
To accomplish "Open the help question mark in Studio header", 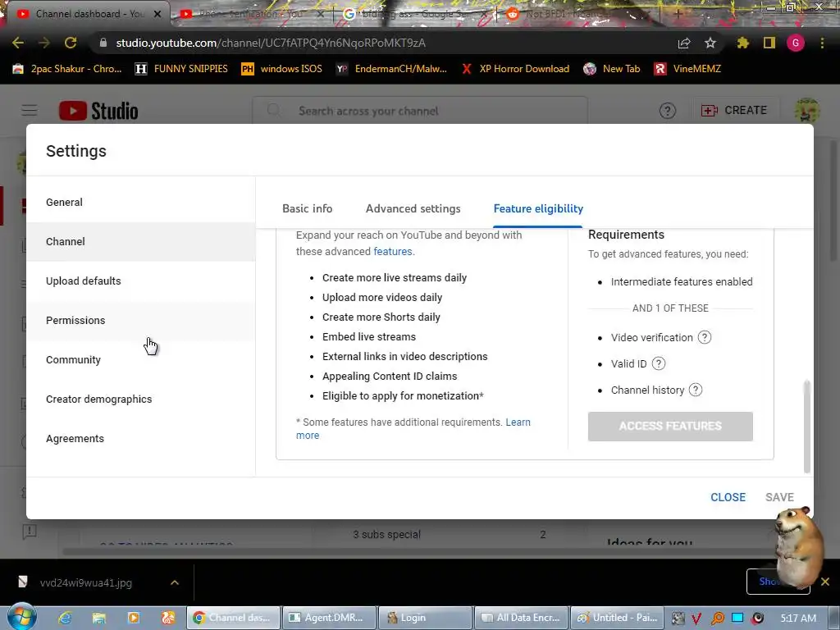I will 668,111.
